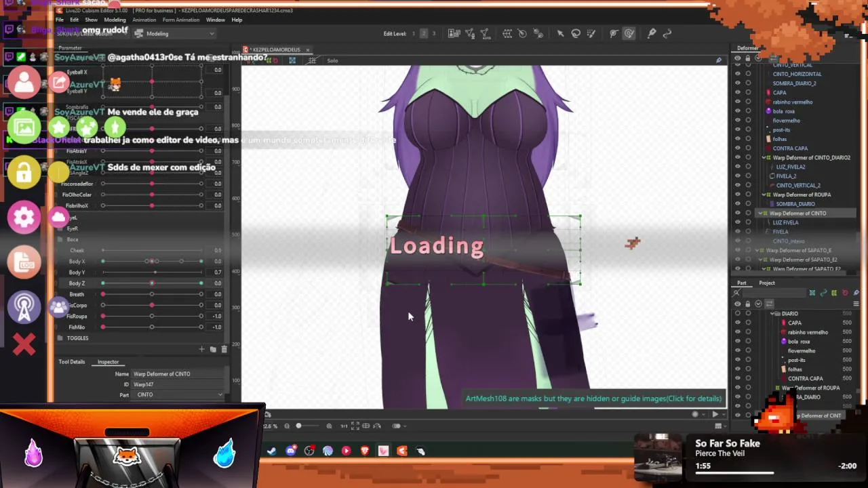Viewport: 868px width, 488px height.
Task: Click zoom-out magnifier below canvas
Action: point(287,426)
